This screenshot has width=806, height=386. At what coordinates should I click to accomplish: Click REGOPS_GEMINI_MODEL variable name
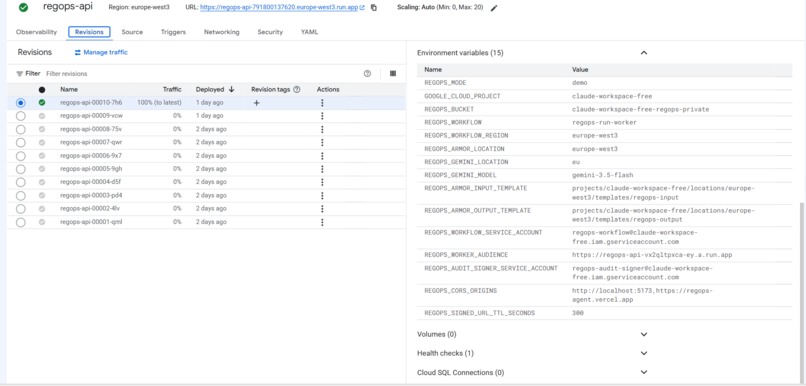[461, 175]
